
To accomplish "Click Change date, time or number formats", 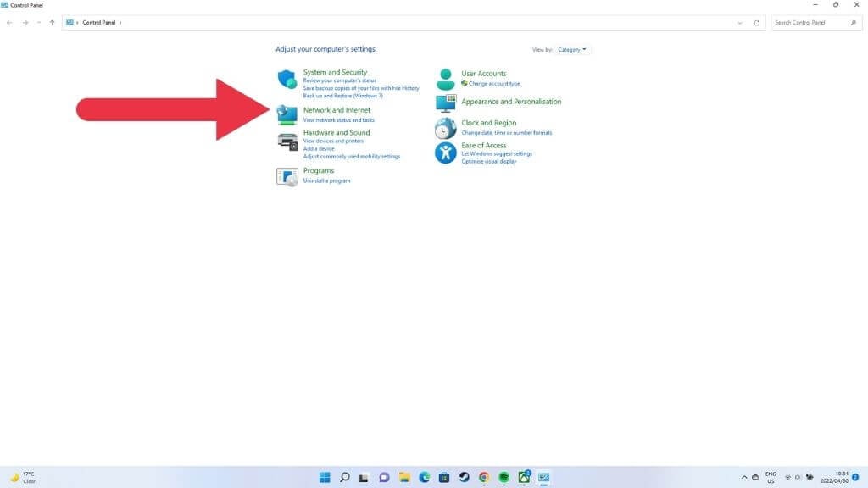I will coord(507,133).
